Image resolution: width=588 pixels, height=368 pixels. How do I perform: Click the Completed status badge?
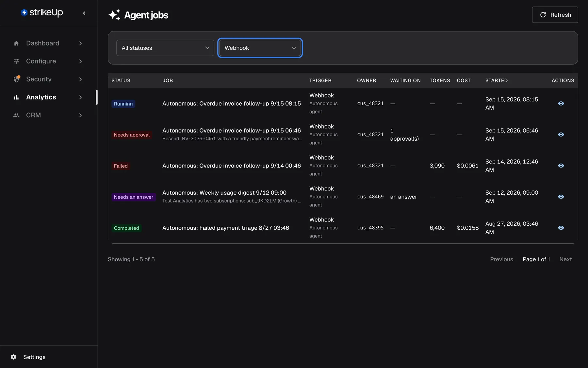tap(126, 228)
